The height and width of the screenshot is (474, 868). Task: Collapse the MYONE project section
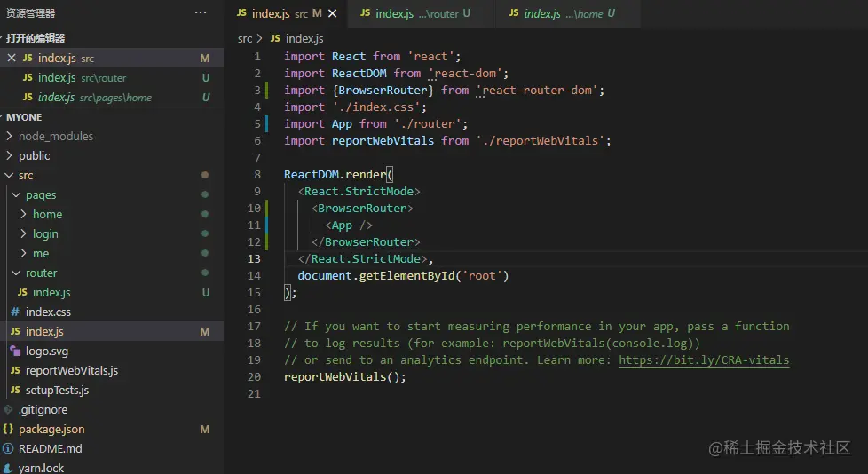click(24, 117)
